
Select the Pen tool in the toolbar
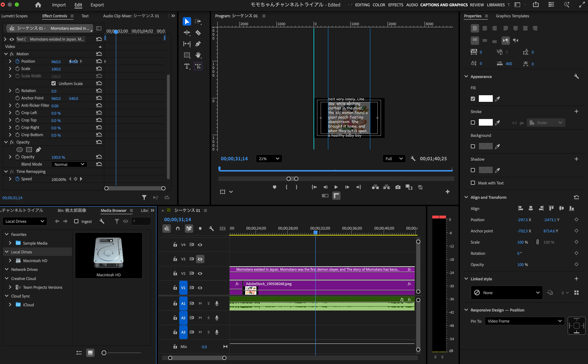[198, 44]
